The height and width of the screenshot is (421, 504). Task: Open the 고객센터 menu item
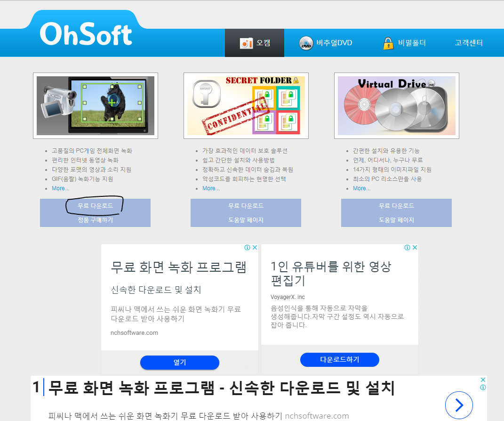(469, 43)
